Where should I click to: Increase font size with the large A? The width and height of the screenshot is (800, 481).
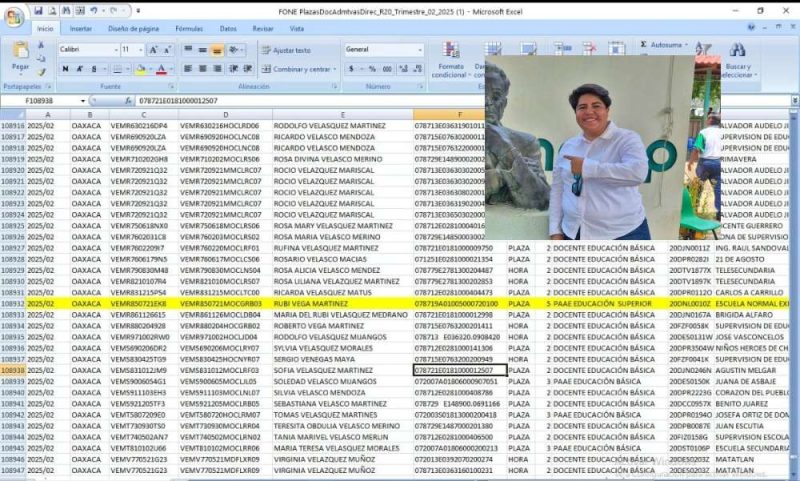tap(153, 49)
